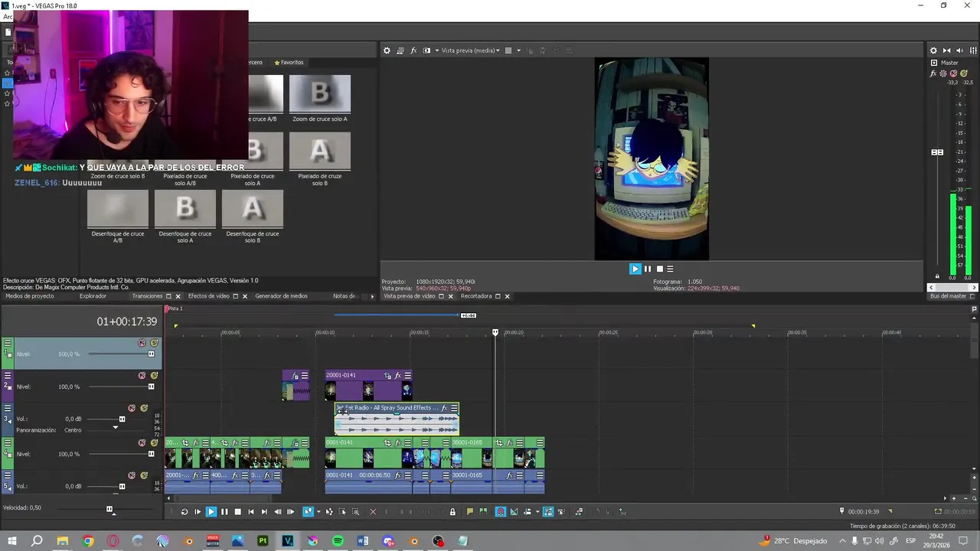
Task: Toggle snapping magnet icon in timeline toolbar
Action: tap(501, 512)
